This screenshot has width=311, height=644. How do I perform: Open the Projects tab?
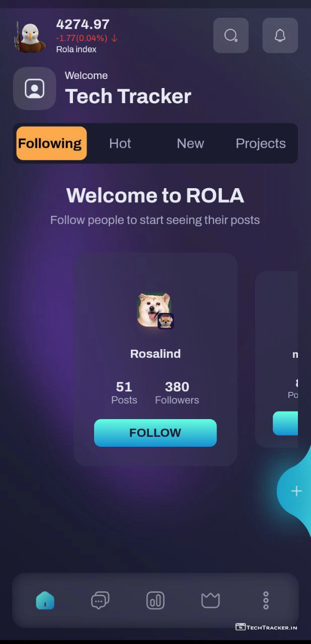pos(260,143)
